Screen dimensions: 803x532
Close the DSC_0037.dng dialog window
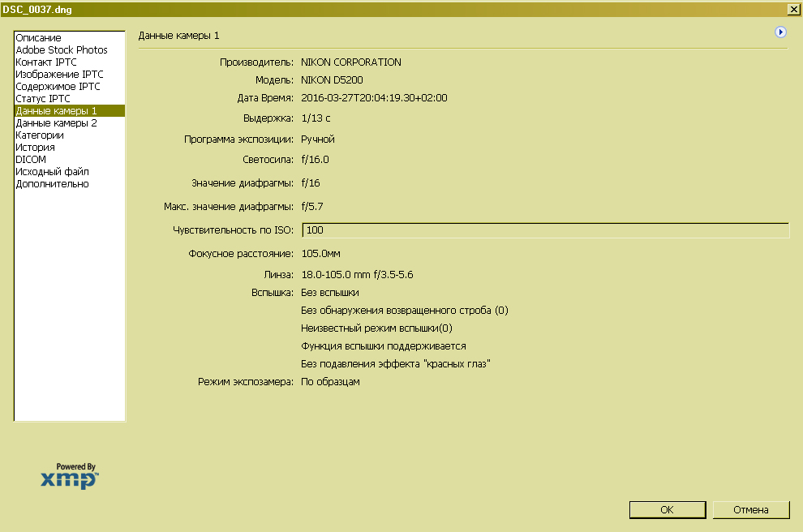(x=793, y=9)
